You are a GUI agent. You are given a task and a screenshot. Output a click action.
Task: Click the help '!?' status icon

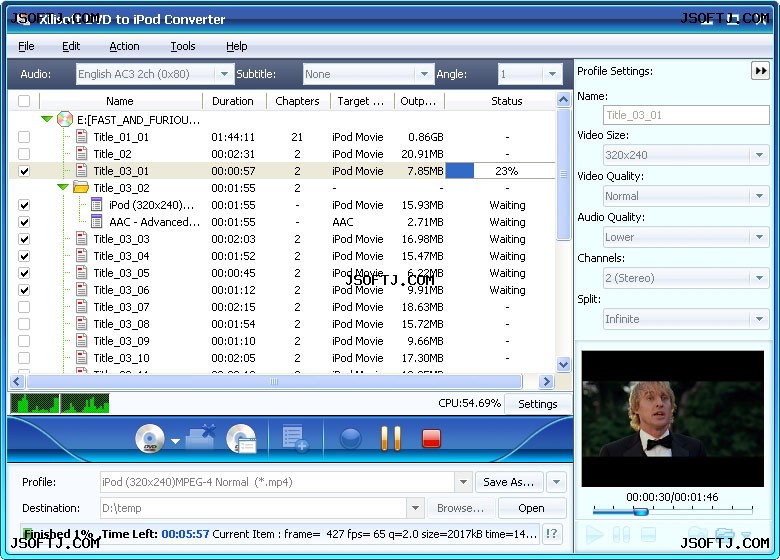(552, 534)
